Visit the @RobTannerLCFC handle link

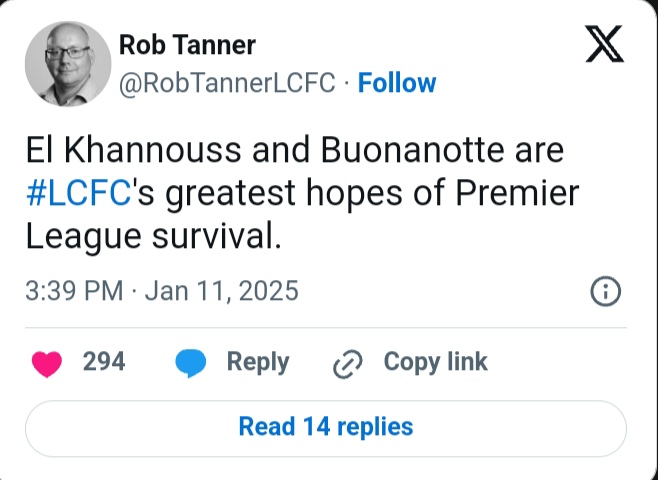[x=227, y=83]
